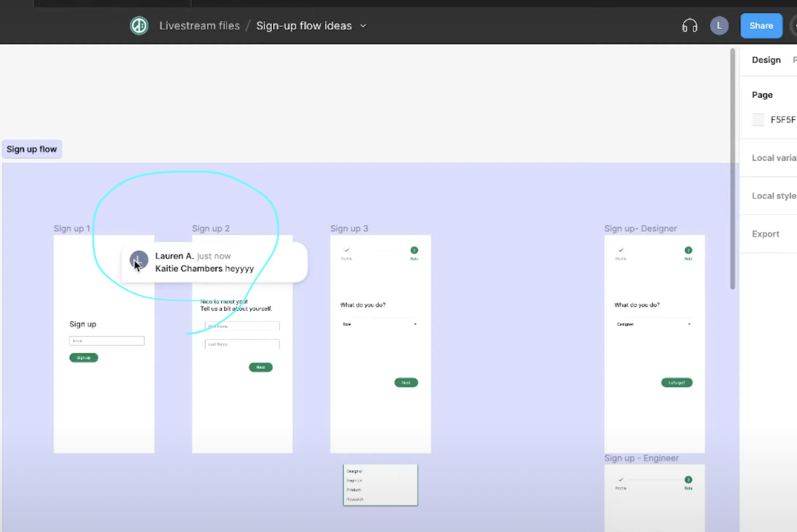Screen dimensions: 797x532
Task: Click the canvas vertical scrollbar
Action: click(x=733, y=168)
